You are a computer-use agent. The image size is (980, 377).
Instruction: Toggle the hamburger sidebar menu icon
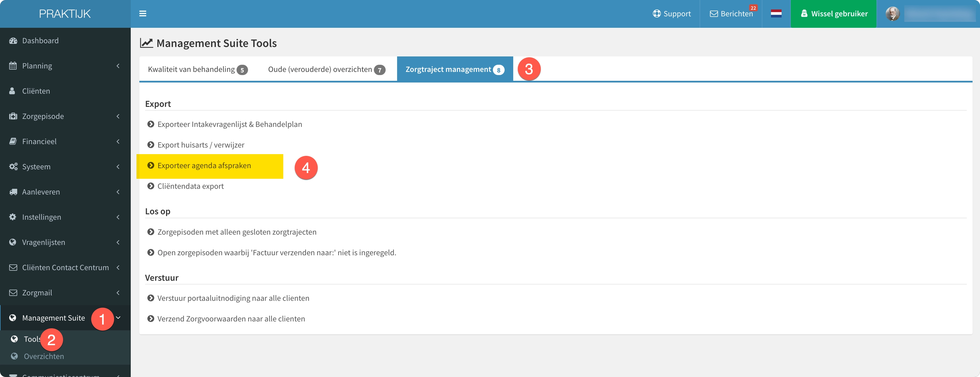coord(143,14)
